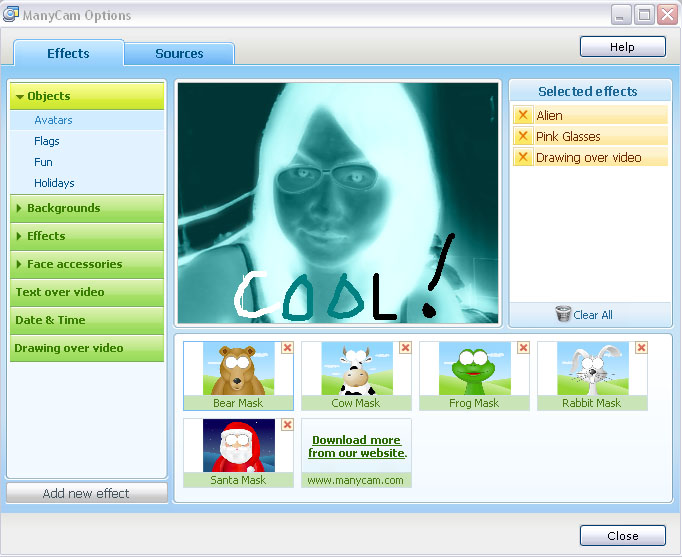Expand the Backgrounds category
Viewport: 682px width, 557px height.
87,208
